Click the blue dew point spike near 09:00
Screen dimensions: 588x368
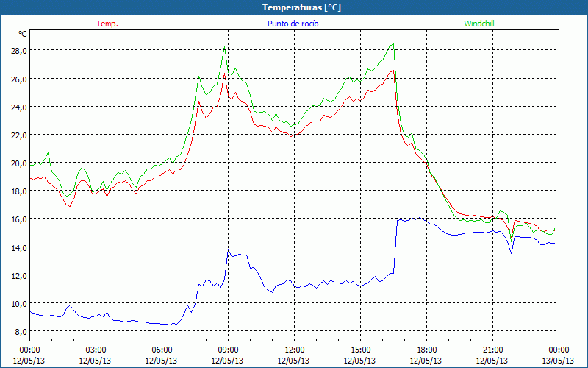tap(229, 250)
